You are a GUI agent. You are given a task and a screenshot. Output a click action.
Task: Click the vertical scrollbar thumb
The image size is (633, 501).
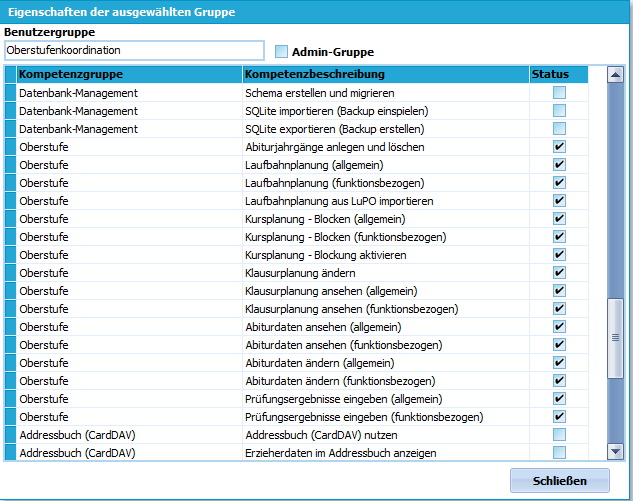pyautogui.click(x=615, y=338)
